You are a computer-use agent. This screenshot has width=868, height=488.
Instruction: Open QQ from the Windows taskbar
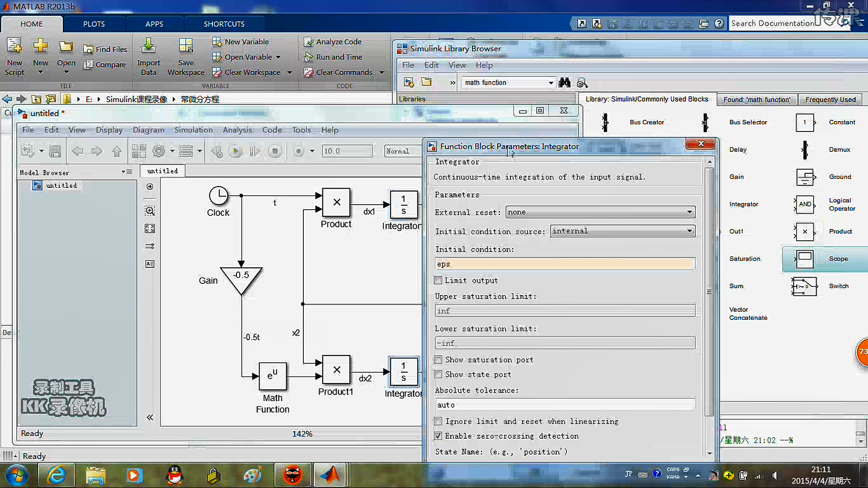point(174,475)
